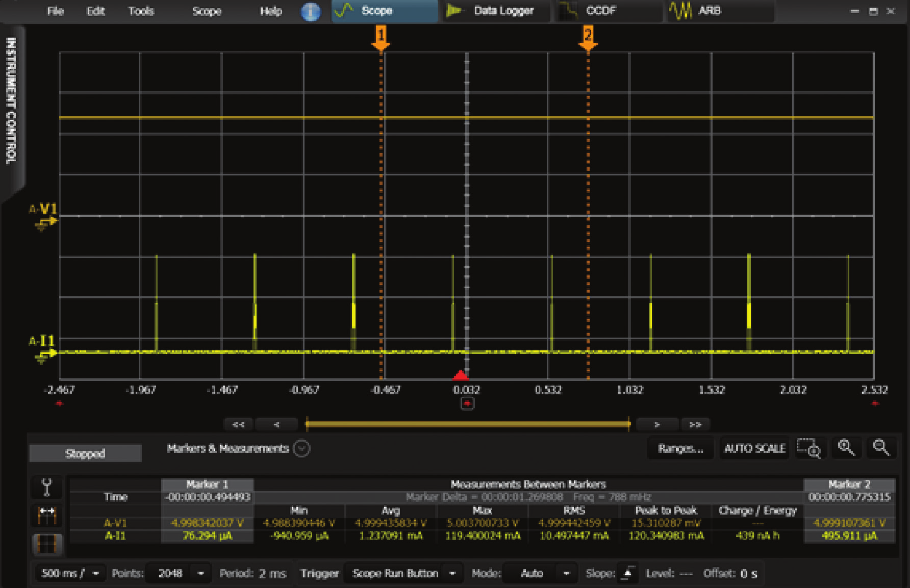Open the Scope menu

coord(207,11)
